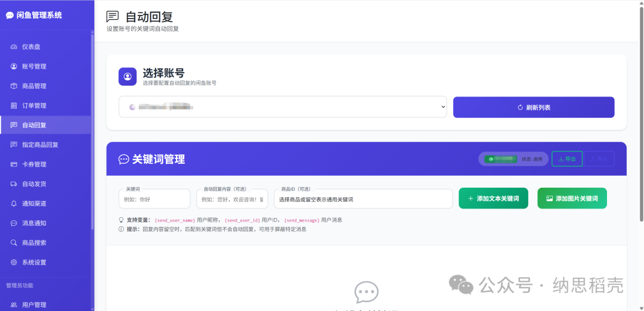644x311 pixels.
Task: Click the main page vertical scrollbar
Action: click(x=642, y=115)
